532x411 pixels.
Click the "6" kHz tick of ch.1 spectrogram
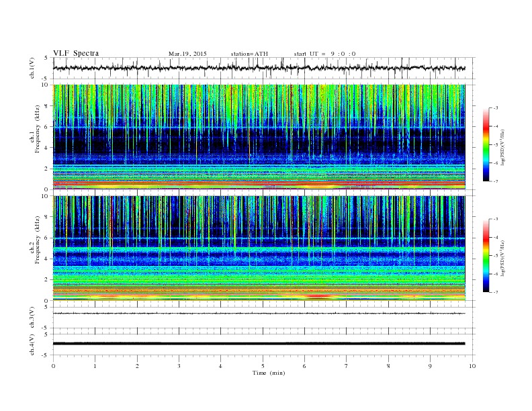(x=46, y=127)
